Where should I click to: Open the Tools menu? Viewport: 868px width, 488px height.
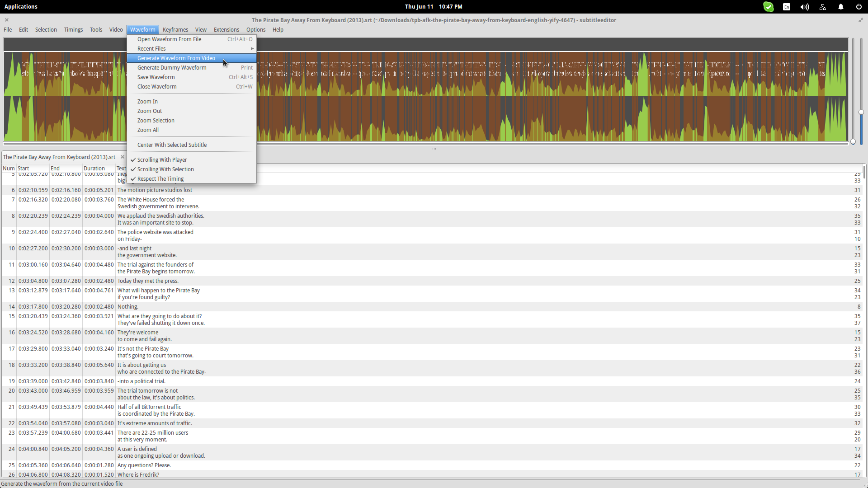pyautogui.click(x=96, y=29)
